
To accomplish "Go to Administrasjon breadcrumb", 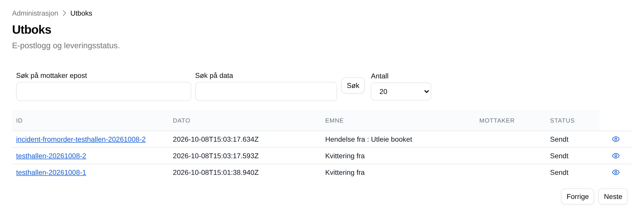I will [35, 13].
